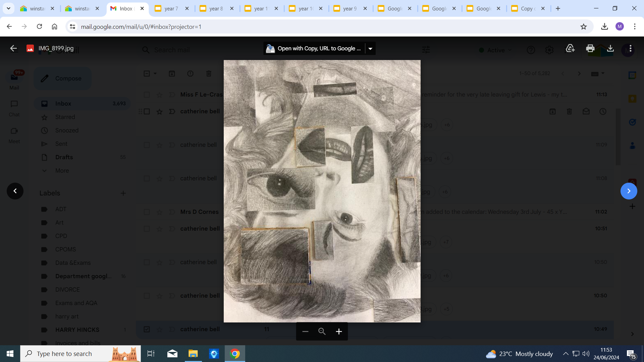Archive selected mail from the toolbar
The image size is (644, 362).
point(172,73)
